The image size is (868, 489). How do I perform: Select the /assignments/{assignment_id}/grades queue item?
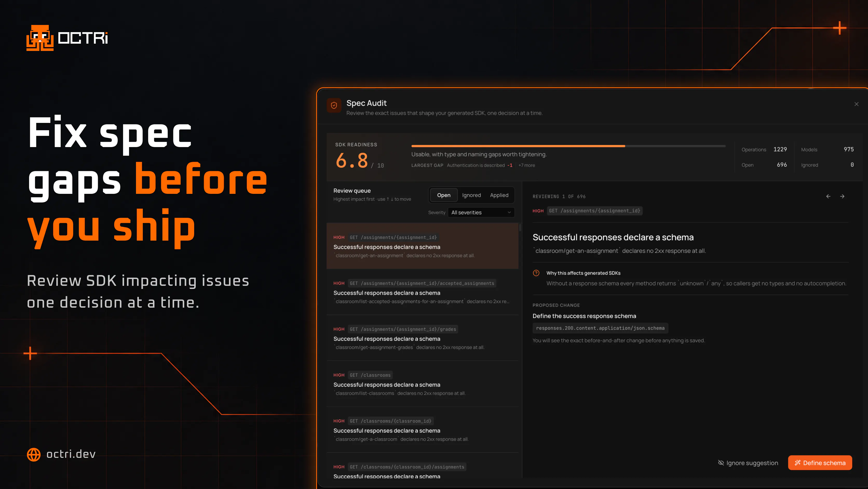(422, 338)
